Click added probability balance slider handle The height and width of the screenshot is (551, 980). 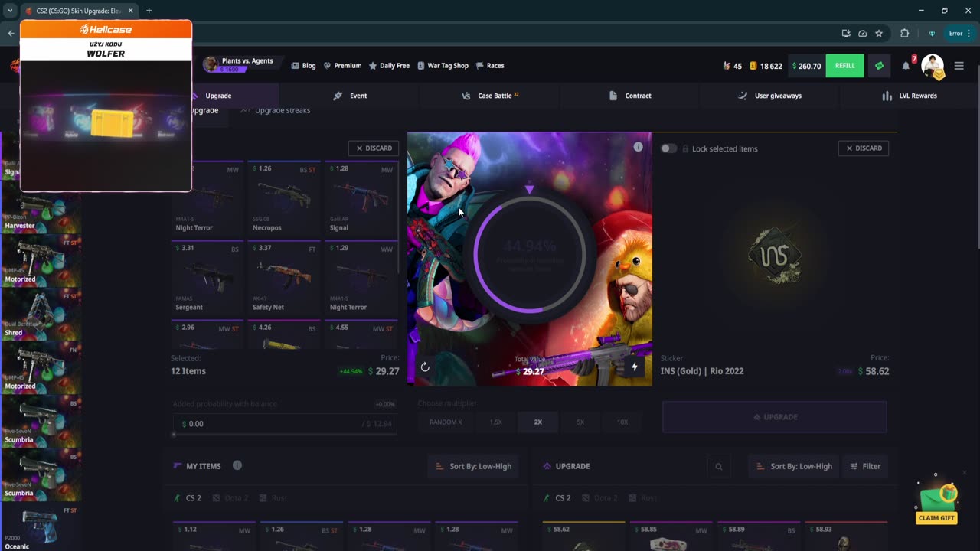coord(174,435)
